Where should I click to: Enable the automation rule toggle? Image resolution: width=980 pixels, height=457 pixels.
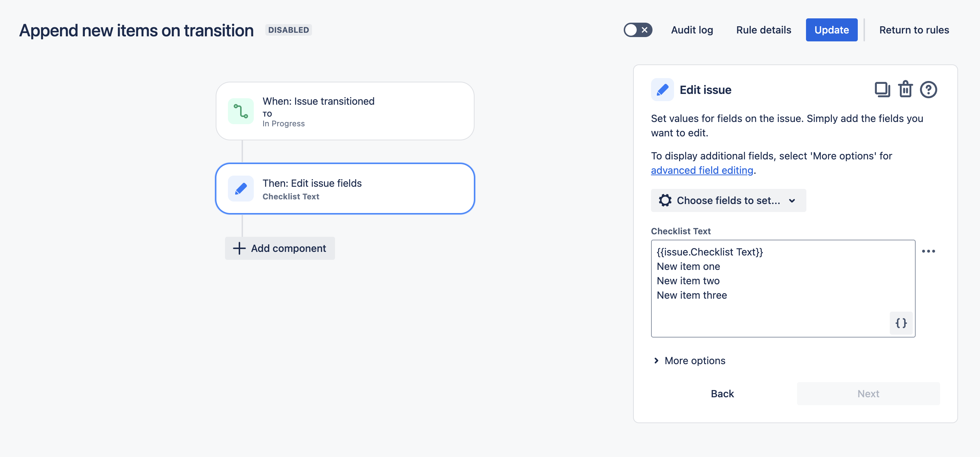click(x=638, y=29)
